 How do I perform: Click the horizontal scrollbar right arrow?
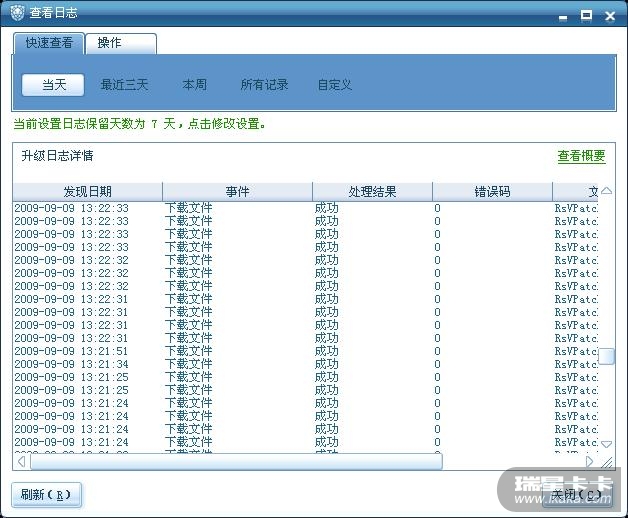pyautogui.click(x=589, y=462)
